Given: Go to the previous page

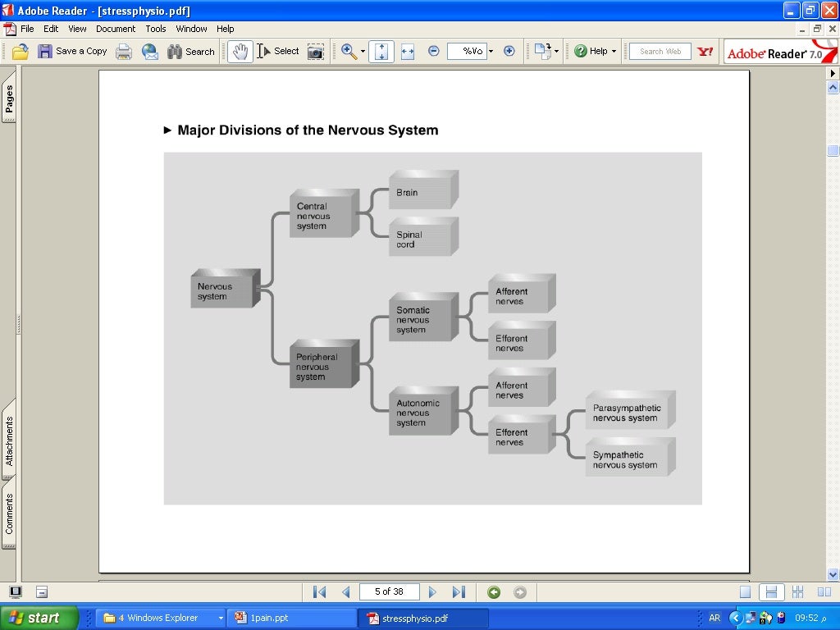Looking at the screenshot, I should coord(346,592).
